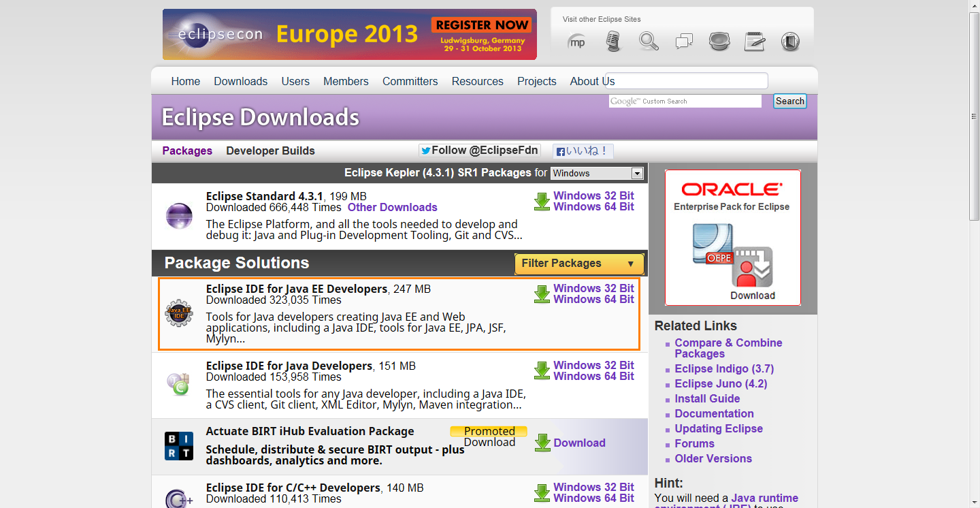Click the Facebook like button
The image size is (980, 508).
(583, 151)
